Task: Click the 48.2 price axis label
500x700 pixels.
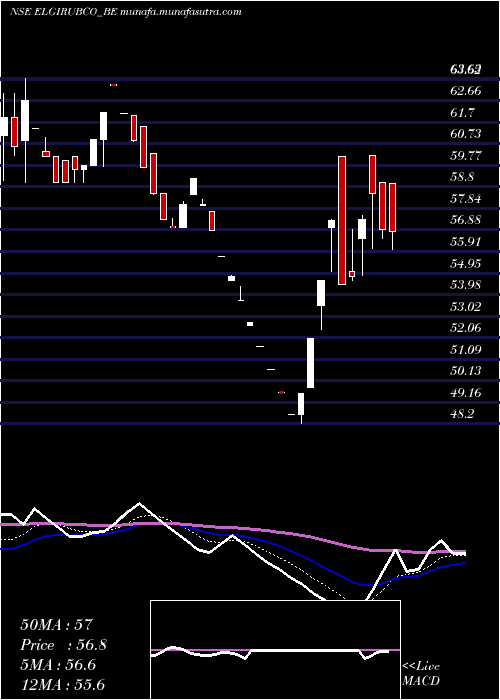Action: pyautogui.click(x=463, y=414)
